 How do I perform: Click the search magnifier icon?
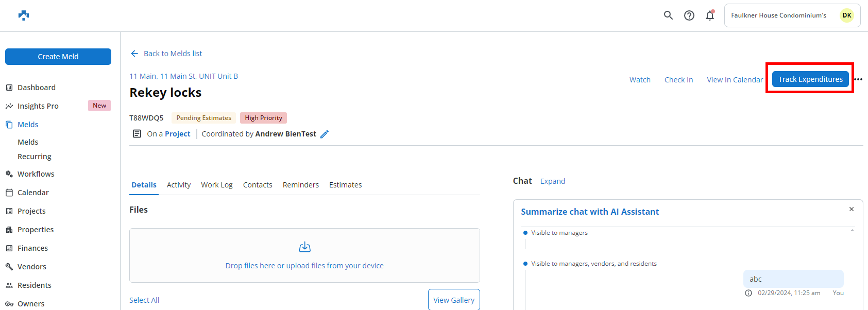pyautogui.click(x=668, y=15)
